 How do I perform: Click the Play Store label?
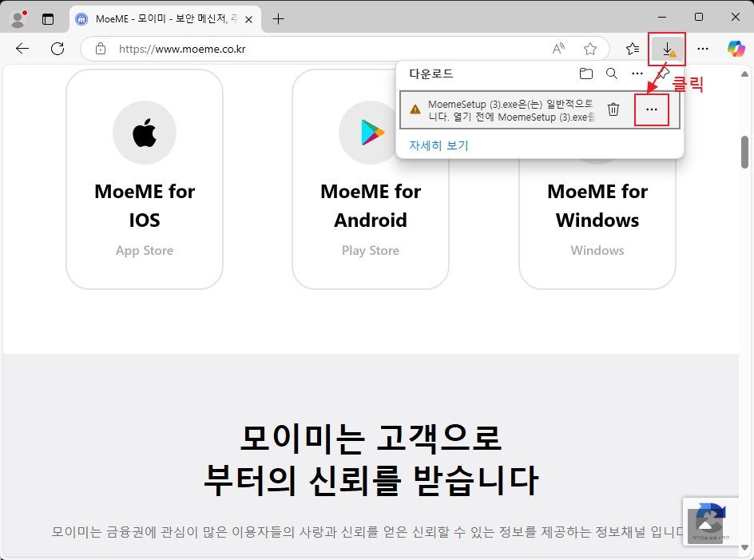coord(371,251)
